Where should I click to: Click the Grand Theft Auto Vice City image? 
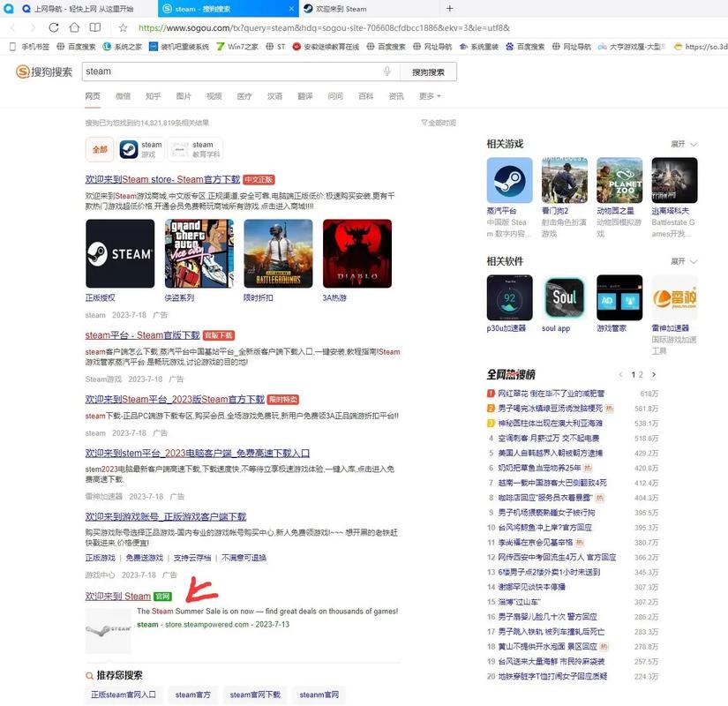199,253
